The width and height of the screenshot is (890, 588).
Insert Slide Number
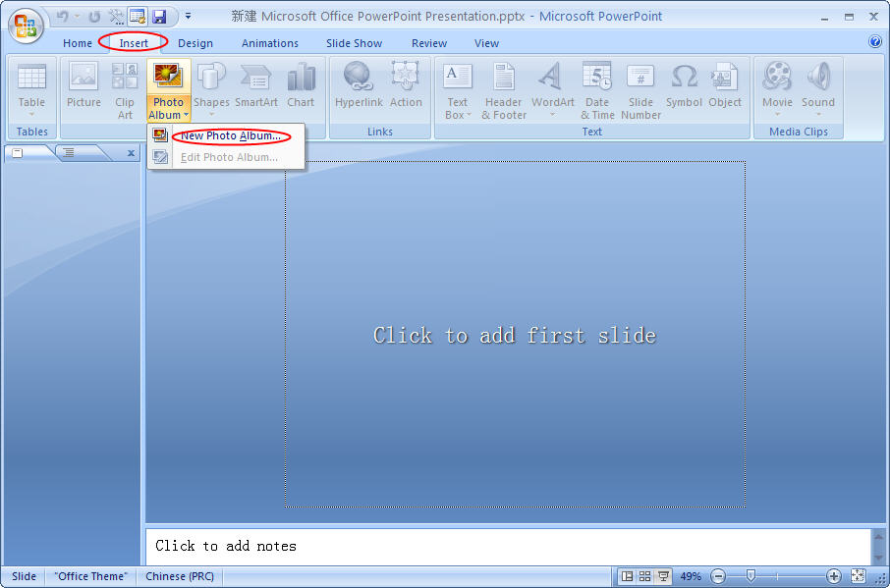click(640, 90)
